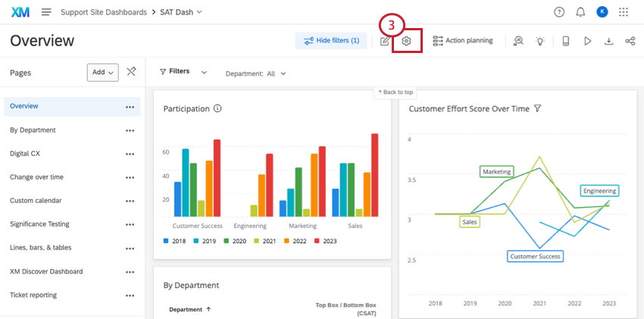Unpin the Pages sidebar panel
Screen dimensions: 644x319
[x=132, y=72]
